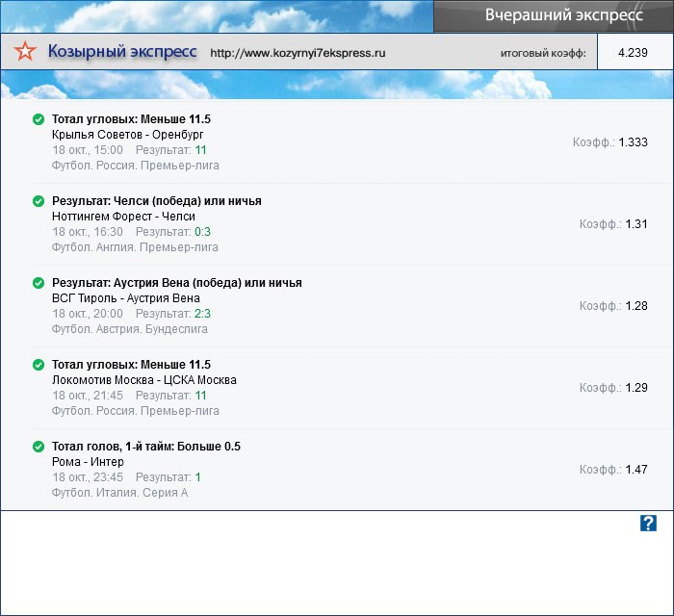Click the red star logo icon
The image size is (674, 616).
click(x=27, y=53)
